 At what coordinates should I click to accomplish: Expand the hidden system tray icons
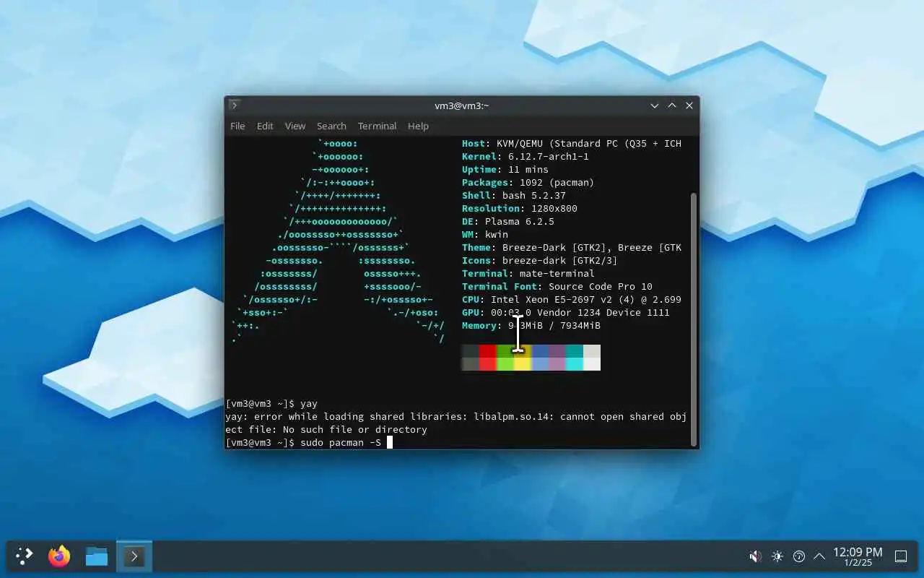point(819,556)
